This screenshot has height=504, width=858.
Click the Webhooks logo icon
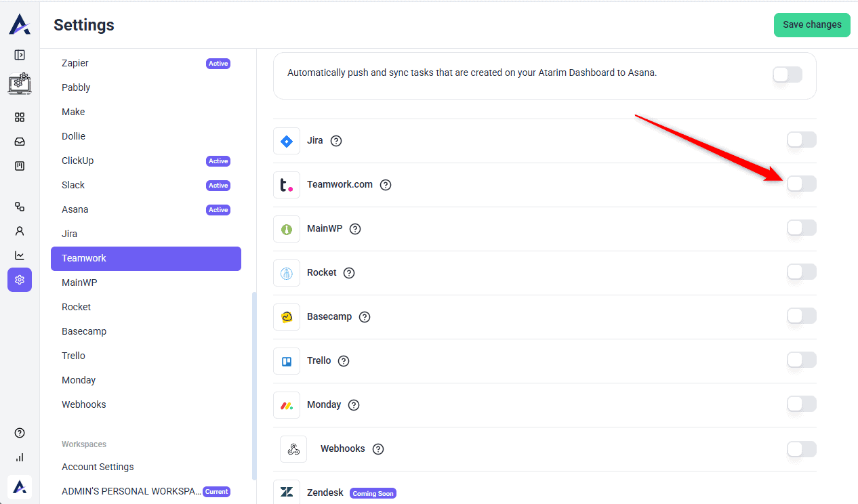click(x=293, y=449)
